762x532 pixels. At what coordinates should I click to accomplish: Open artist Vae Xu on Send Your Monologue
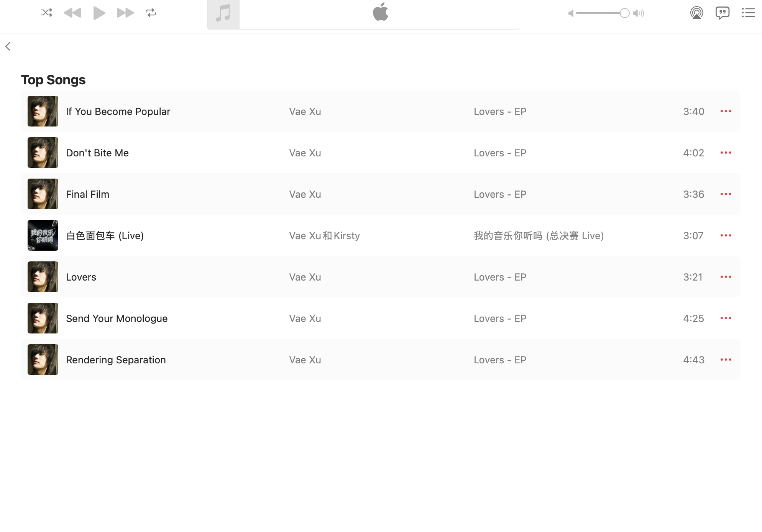point(305,318)
